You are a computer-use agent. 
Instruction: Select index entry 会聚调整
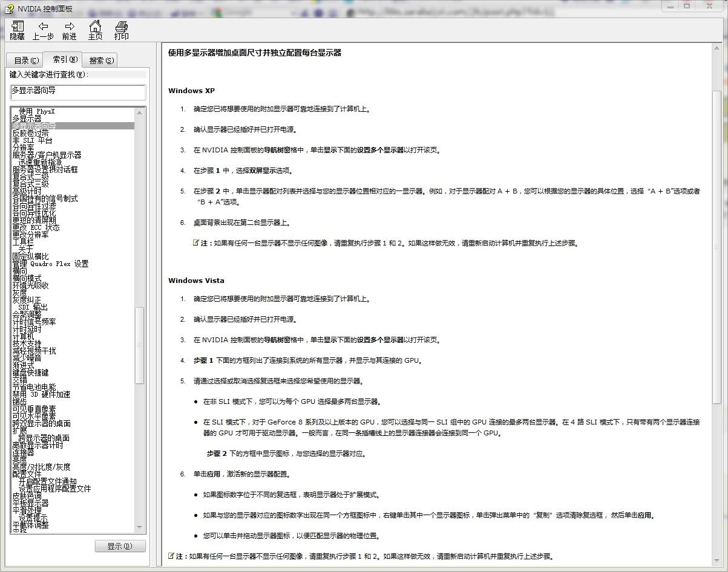pyautogui.click(x=27, y=315)
